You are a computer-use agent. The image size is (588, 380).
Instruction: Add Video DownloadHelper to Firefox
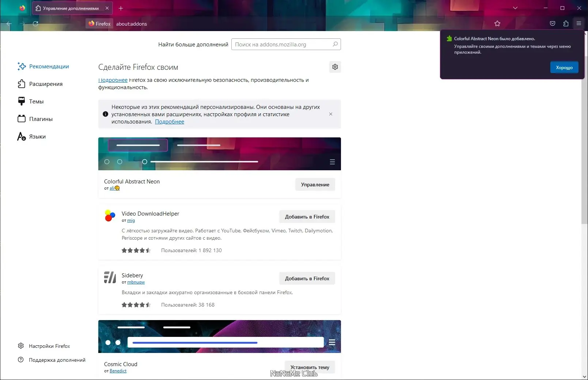[x=307, y=217]
